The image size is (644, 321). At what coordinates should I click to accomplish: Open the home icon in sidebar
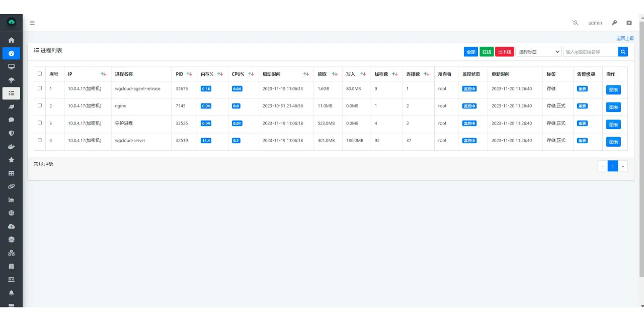point(11,40)
